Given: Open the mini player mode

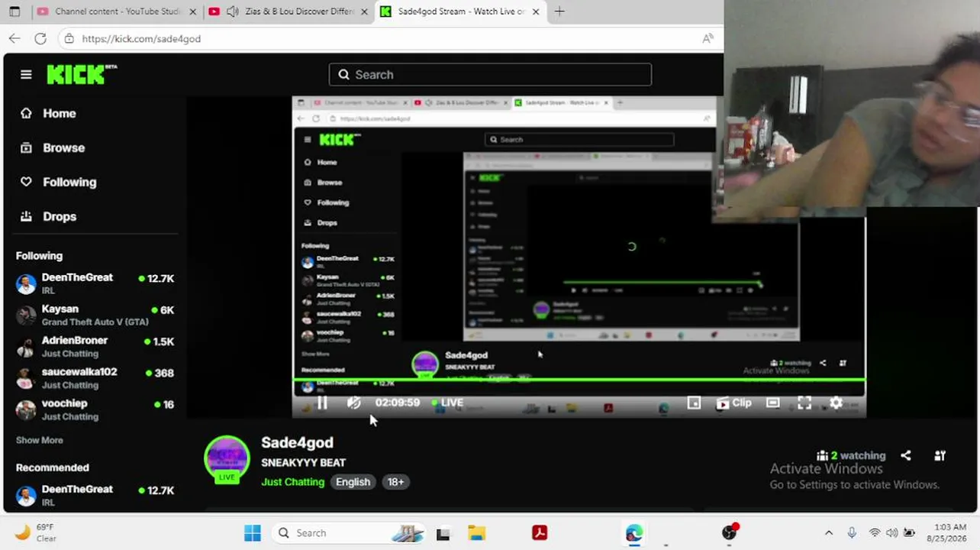Looking at the screenshot, I should pos(694,403).
